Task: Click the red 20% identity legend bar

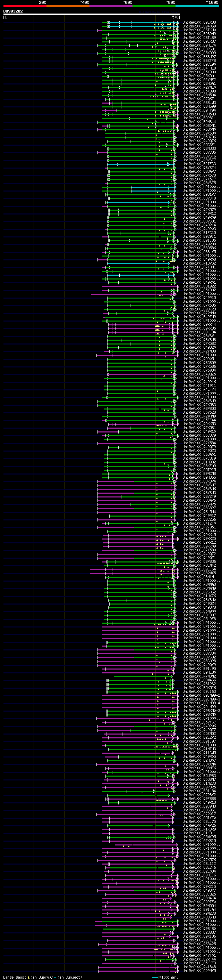Action: (25, 6)
